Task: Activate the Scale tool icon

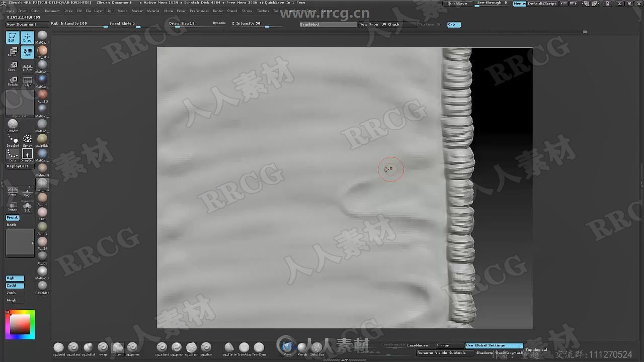Action: click(13, 67)
